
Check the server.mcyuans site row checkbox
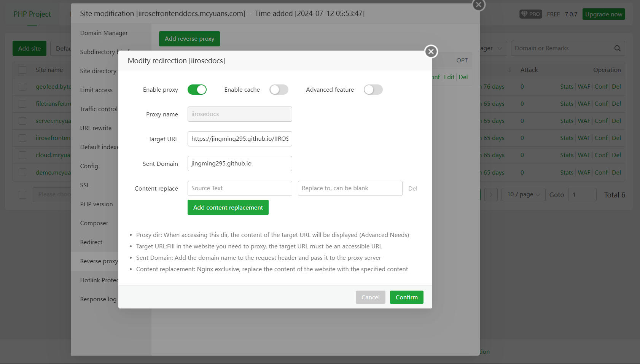[22, 121]
